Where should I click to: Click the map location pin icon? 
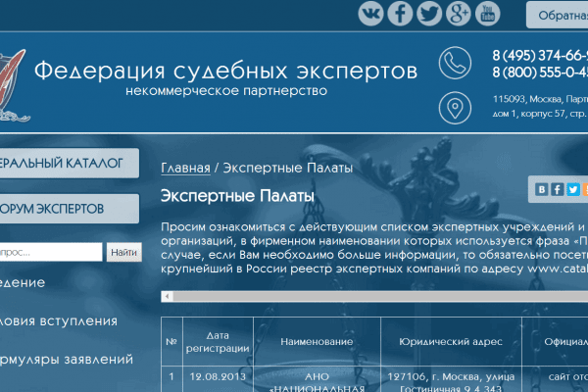455,108
